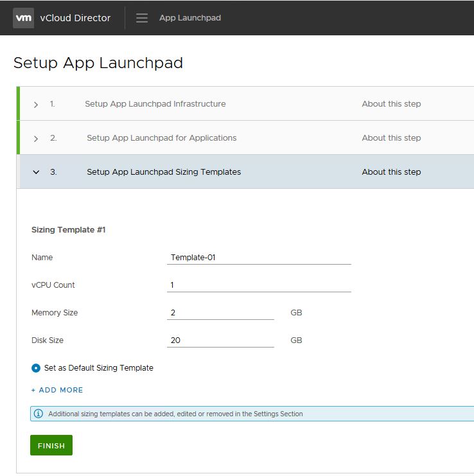
Task: Click the Setup App Launchpad Sizing Templates header
Action: point(164,172)
